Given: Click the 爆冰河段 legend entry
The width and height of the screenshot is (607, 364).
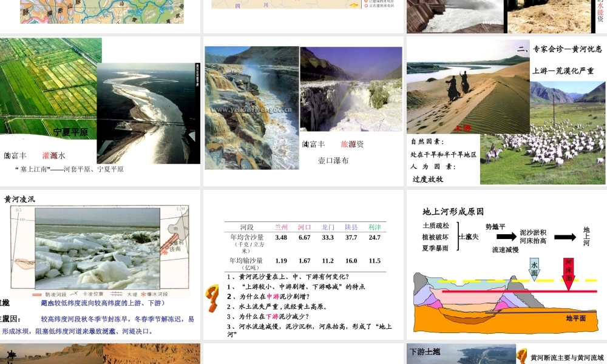Looking at the screenshot, I should pyautogui.click(x=154, y=294).
